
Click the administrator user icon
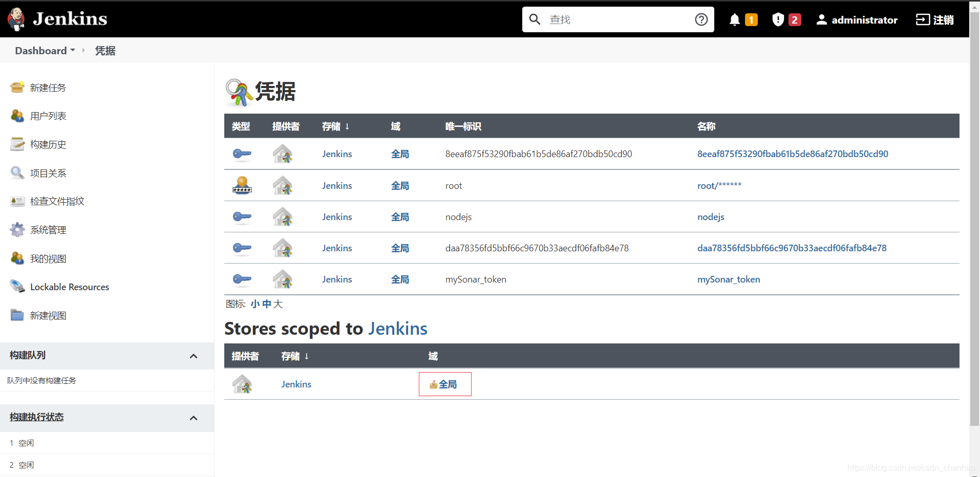[x=821, y=19]
